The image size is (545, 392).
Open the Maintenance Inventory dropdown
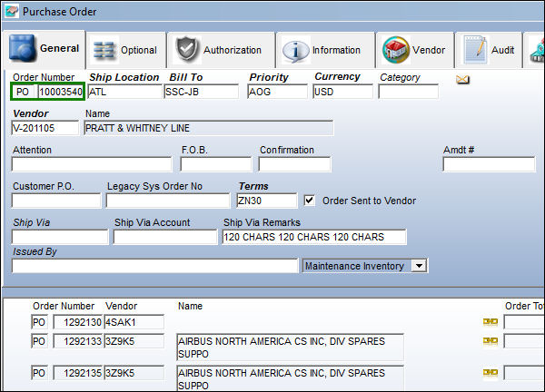pyautogui.click(x=419, y=266)
